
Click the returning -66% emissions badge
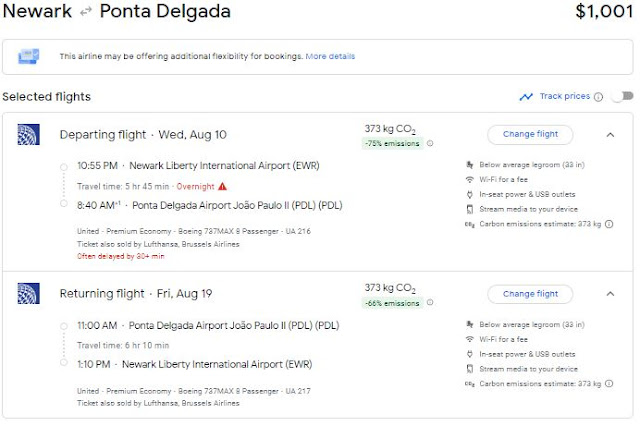click(x=393, y=303)
